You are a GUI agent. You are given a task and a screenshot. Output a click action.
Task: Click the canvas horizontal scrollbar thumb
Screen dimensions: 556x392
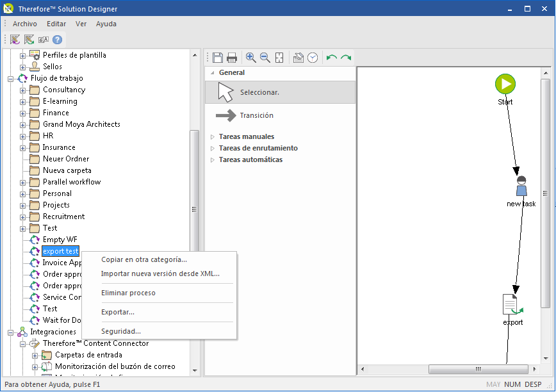(x=478, y=369)
